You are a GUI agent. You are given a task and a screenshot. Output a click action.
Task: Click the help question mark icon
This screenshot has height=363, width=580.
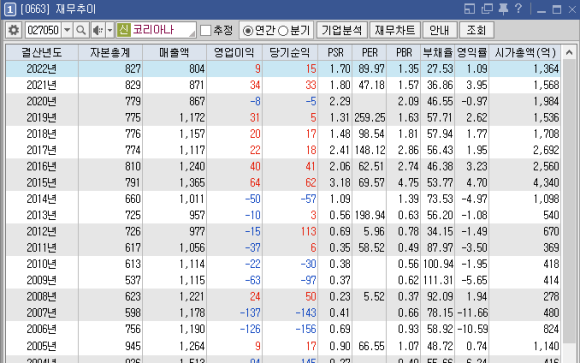(x=518, y=9)
